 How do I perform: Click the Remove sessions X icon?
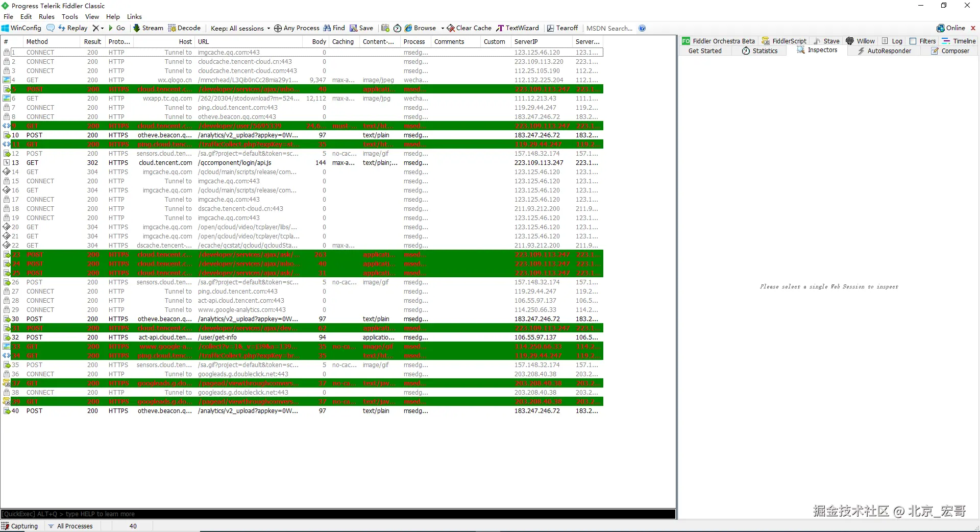point(95,28)
